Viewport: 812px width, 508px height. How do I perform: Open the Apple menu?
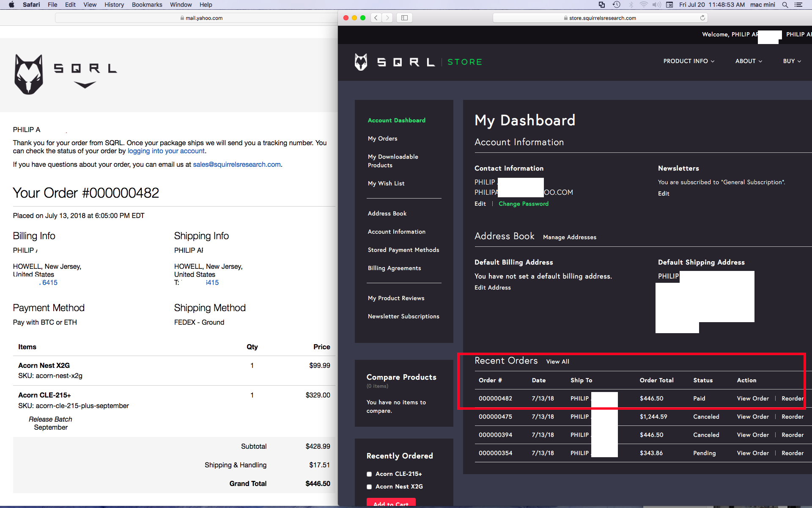coord(11,5)
